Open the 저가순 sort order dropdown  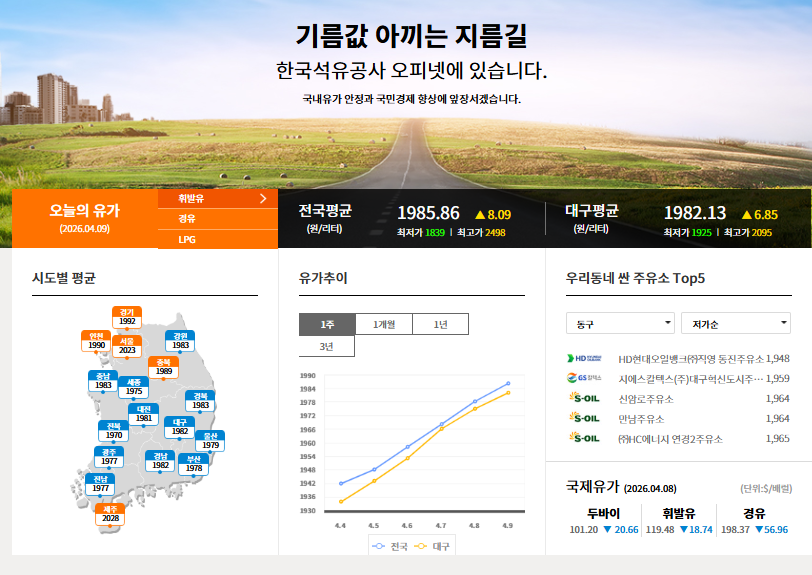(735, 323)
